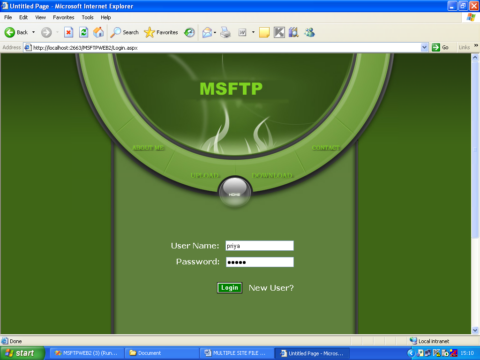Screen dimensions: 480x360
Task: Expand the address bar dropdown arrow
Action: click(424, 48)
